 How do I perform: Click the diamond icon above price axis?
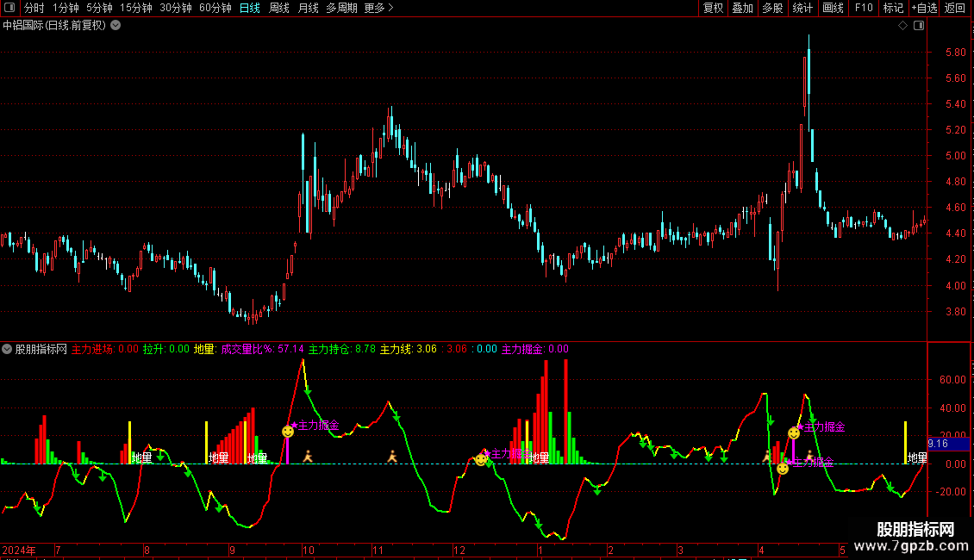pyautogui.click(x=902, y=26)
